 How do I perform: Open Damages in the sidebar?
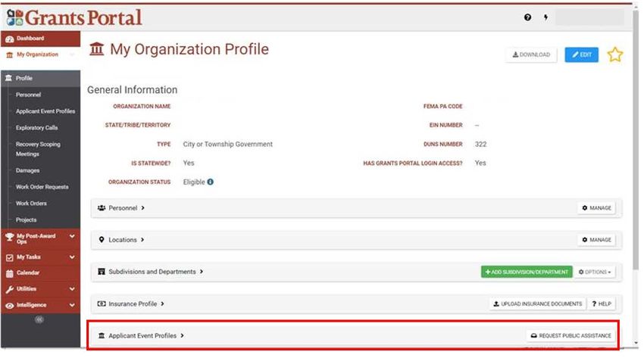(27, 170)
